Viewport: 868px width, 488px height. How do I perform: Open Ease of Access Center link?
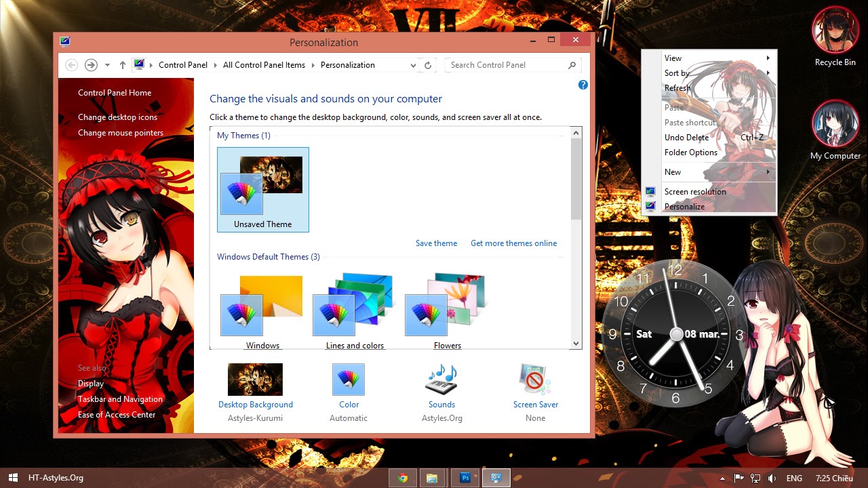pyautogui.click(x=117, y=415)
